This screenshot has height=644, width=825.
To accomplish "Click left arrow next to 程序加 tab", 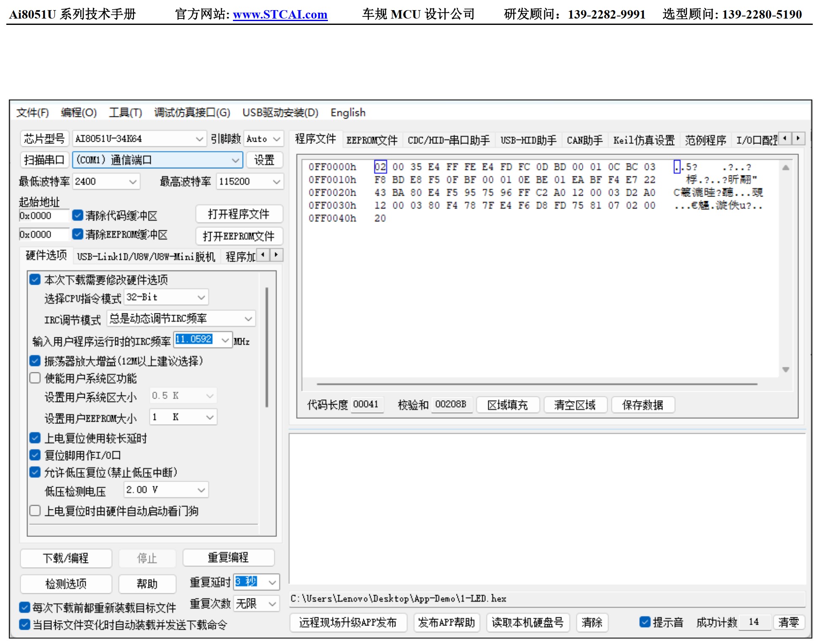I will (x=263, y=255).
